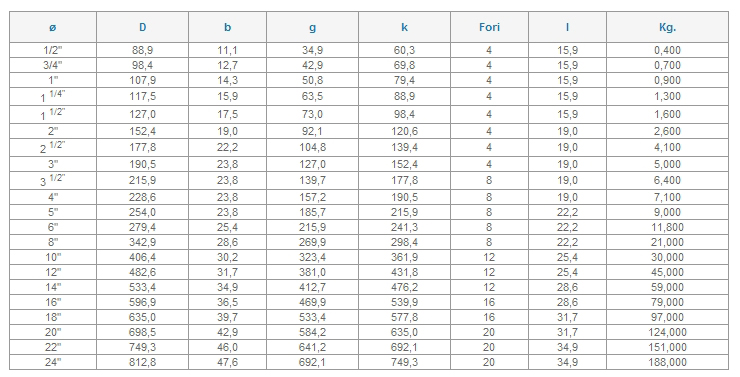Select the Kg. column header
The width and height of the screenshot is (740, 377).
[x=667, y=27]
